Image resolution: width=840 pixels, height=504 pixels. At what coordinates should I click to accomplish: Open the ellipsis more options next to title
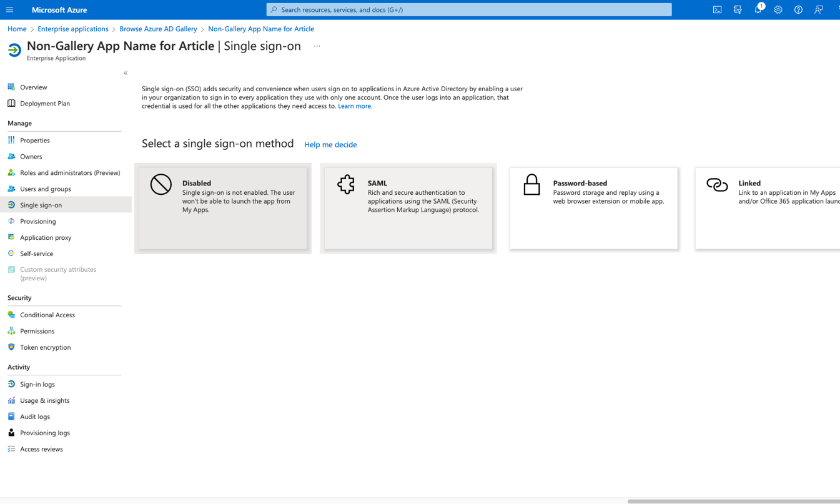tap(317, 46)
